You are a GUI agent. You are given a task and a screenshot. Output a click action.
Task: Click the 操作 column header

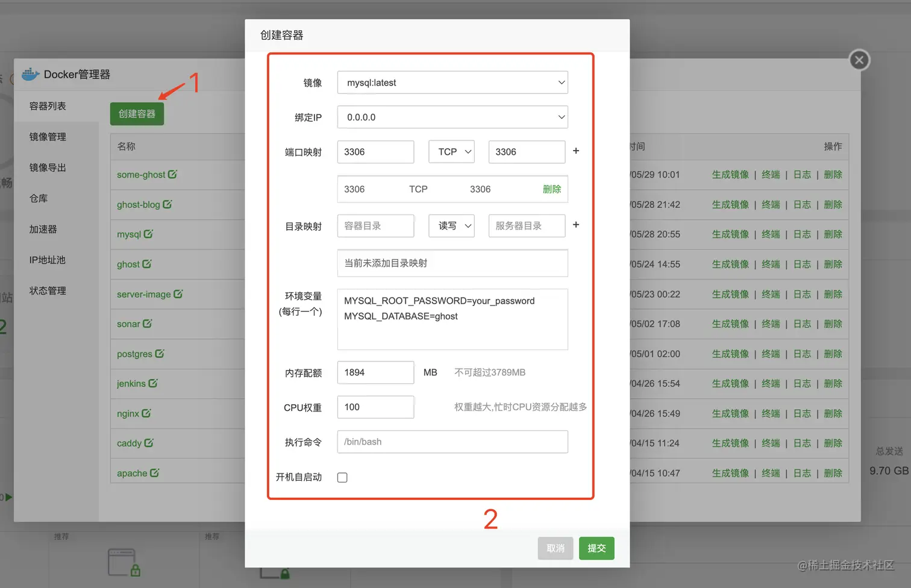[833, 146]
